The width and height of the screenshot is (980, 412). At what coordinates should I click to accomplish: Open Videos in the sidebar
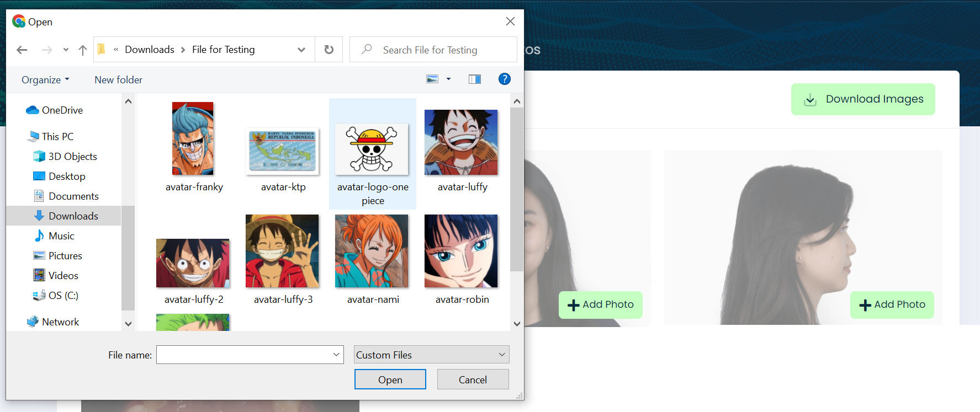[63, 276]
